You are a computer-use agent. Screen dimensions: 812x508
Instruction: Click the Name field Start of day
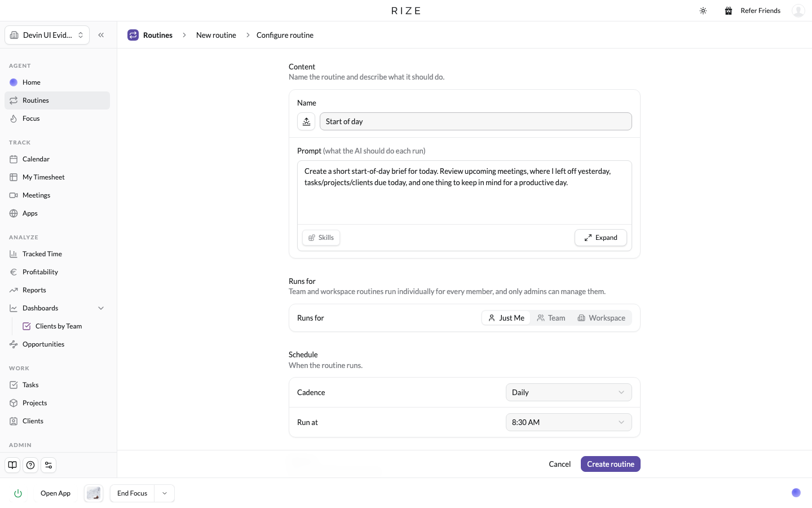click(475, 121)
